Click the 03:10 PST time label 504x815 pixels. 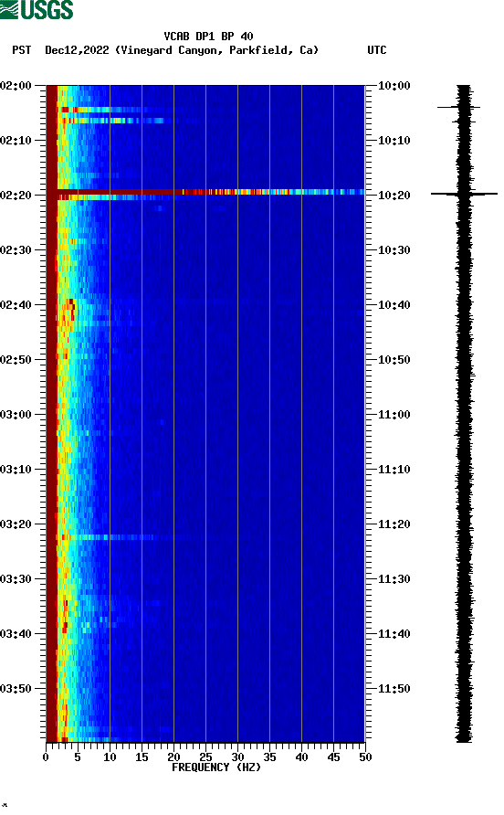coord(16,470)
